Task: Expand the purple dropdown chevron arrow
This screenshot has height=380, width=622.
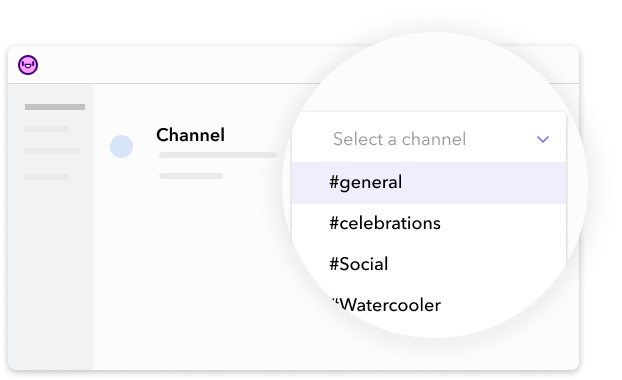Action: [543, 139]
